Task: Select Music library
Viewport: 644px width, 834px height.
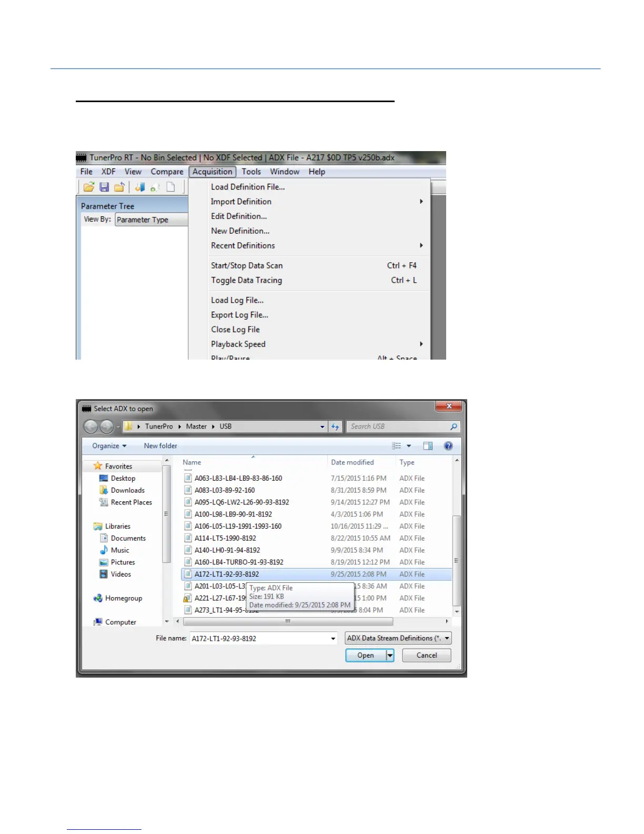Action: (x=120, y=551)
